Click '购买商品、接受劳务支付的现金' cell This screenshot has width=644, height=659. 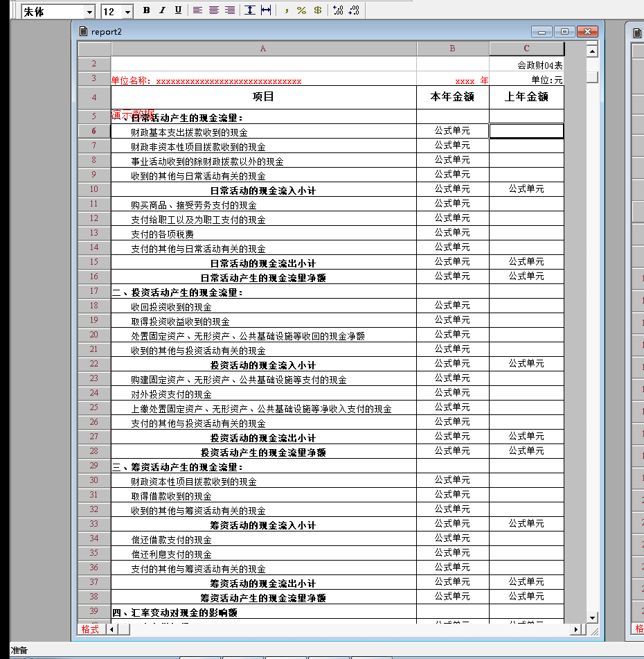263,204
